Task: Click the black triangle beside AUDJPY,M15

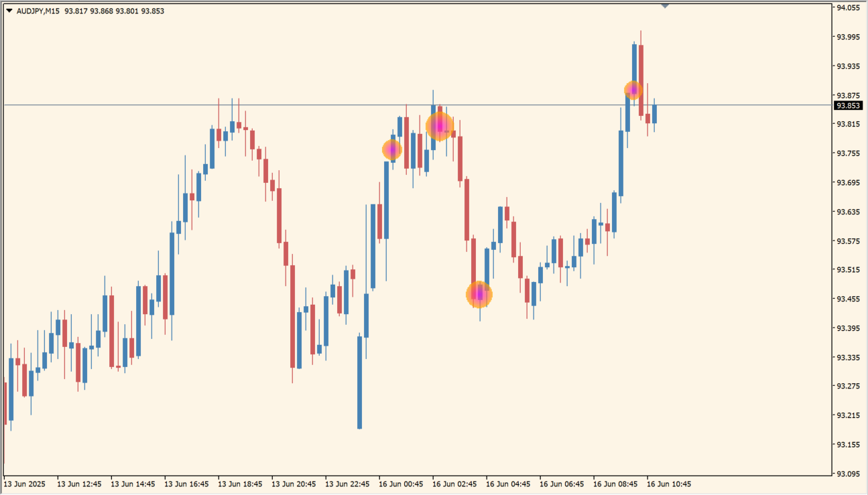Action: tap(9, 11)
